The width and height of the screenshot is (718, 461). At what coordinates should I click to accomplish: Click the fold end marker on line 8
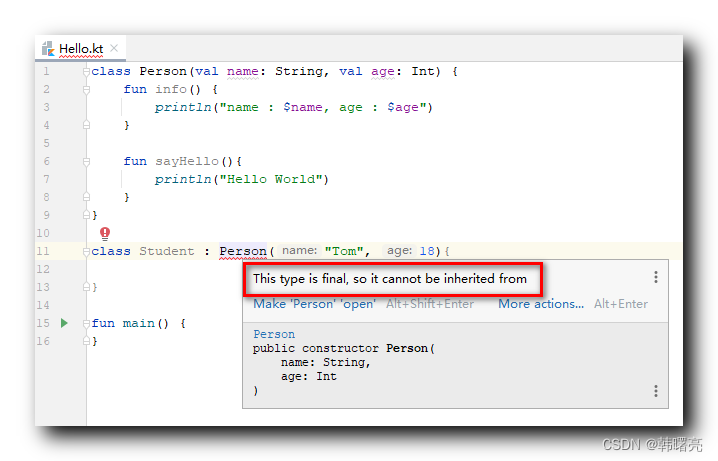coord(86,197)
